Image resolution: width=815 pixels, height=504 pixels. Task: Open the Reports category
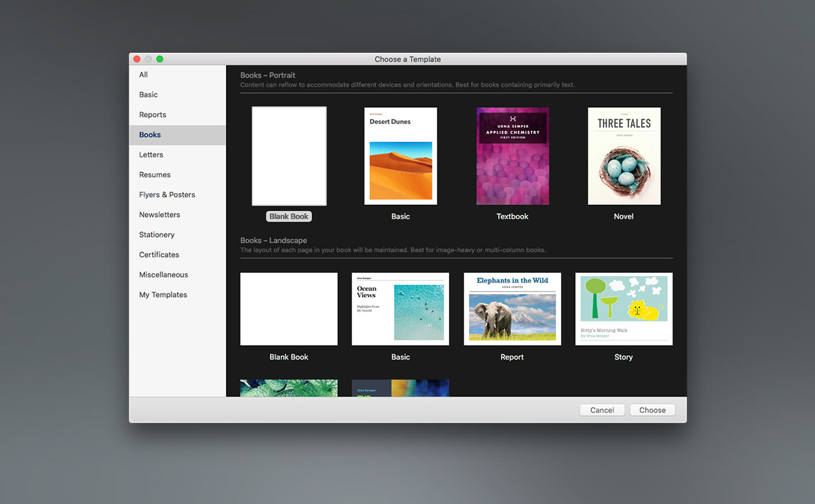pos(153,115)
